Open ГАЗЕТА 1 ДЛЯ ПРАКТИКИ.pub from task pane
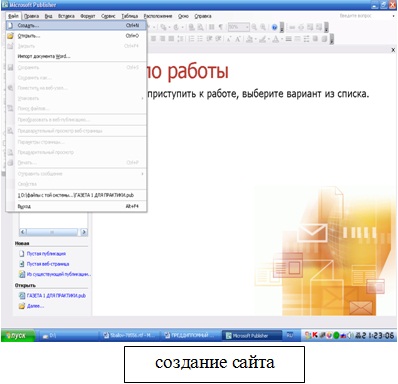 pos(56,296)
